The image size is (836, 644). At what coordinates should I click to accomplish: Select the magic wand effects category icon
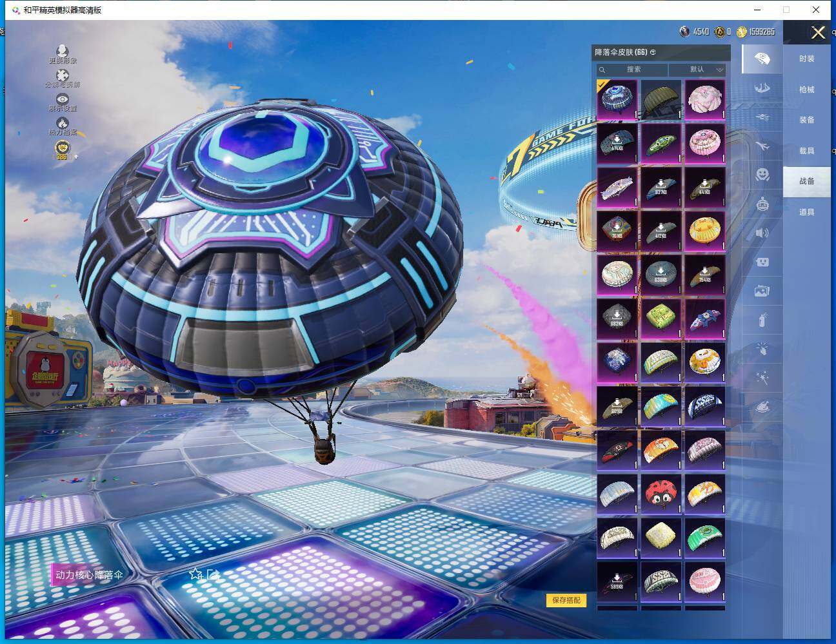pos(762,378)
